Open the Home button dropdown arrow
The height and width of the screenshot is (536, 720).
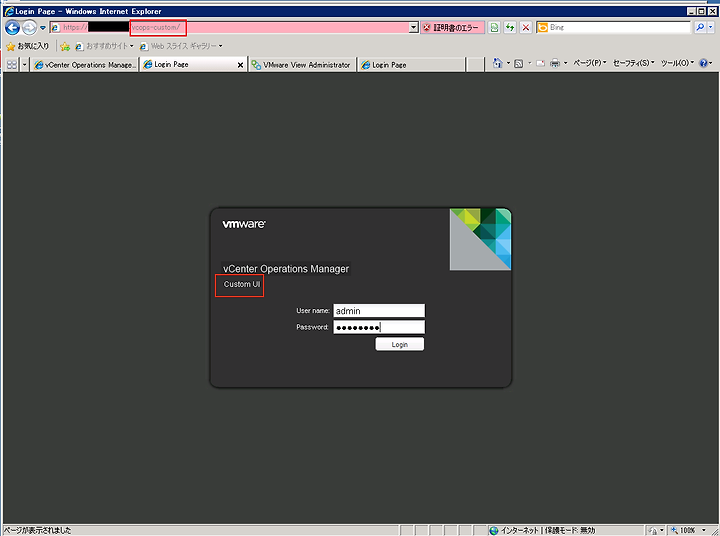click(x=508, y=63)
